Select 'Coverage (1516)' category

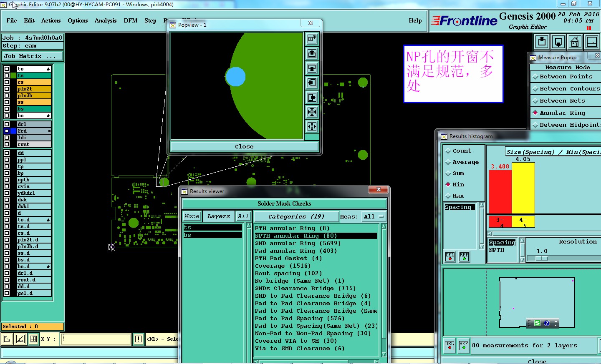point(316,266)
